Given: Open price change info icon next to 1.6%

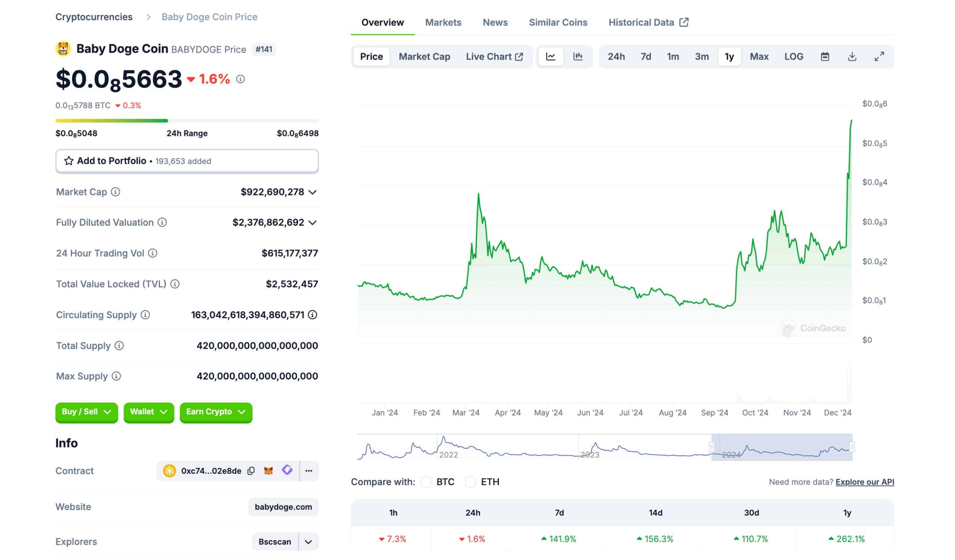Looking at the screenshot, I should 240,79.
